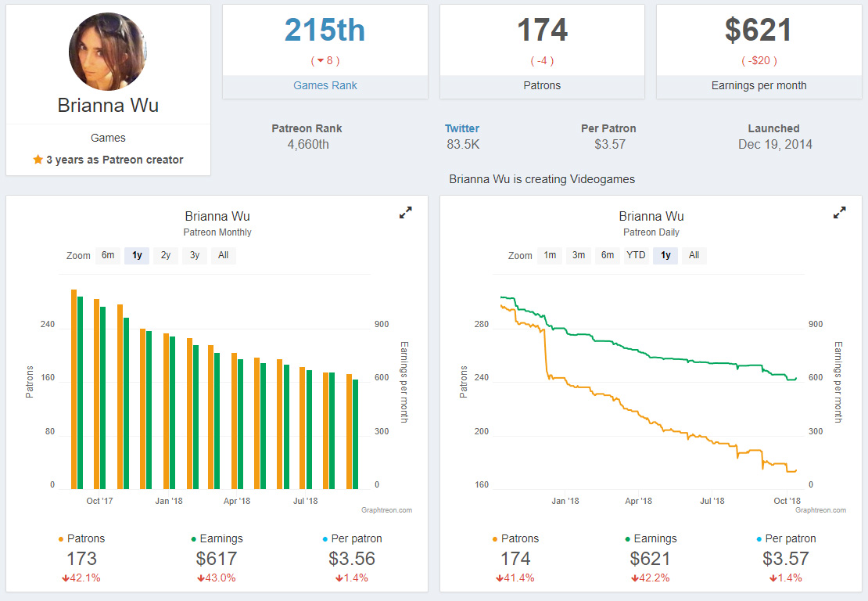Image resolution: width=868 pixels, height=601 pixels.
Task: Click the Patreon Rank 4,660th value
Action: click(x=308, y=145)
